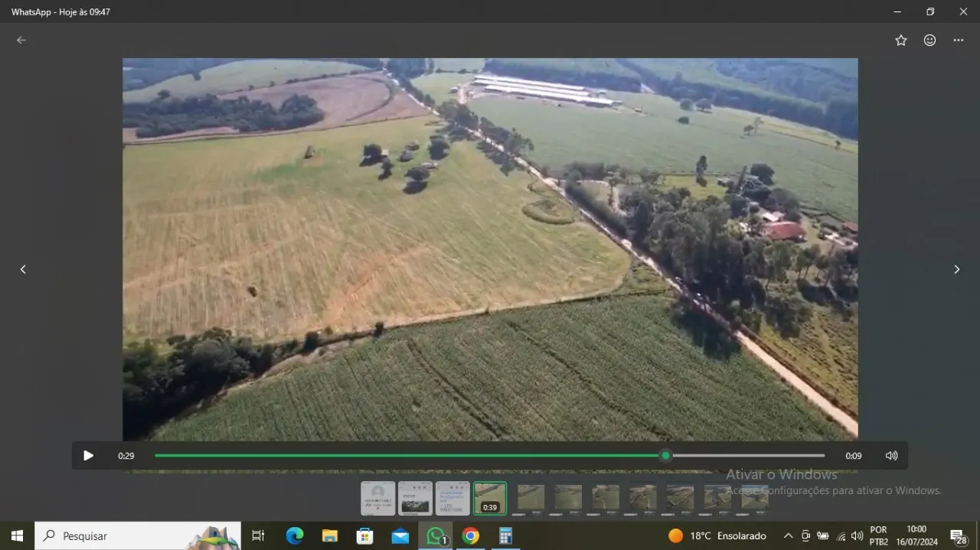980x550 pixels.
Task: Open the first thumbnail in the media strip
Action: click(x=378, y=498)
